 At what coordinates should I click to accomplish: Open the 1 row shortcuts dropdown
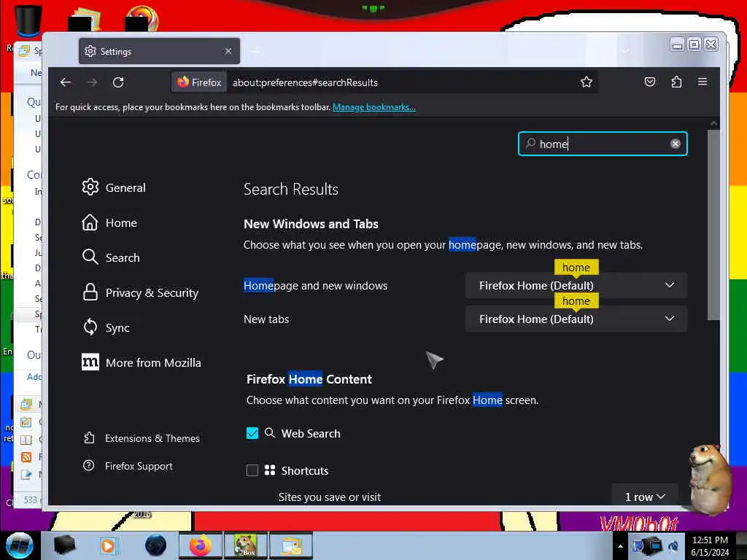[x=645, y=497]
